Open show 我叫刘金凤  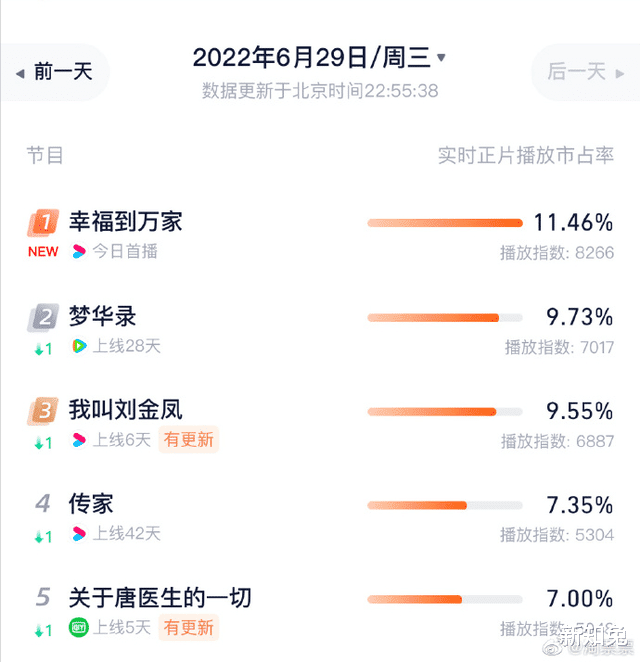tap(126, 410)
